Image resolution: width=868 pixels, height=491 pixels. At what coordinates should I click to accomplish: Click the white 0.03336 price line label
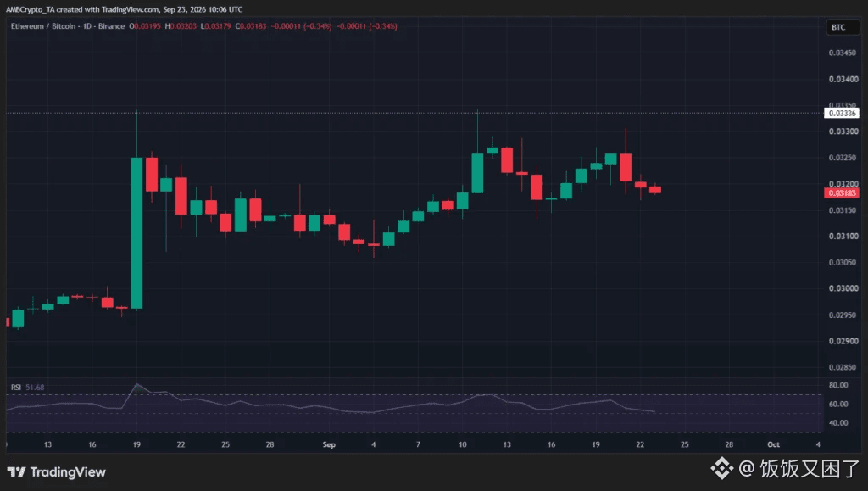[x=842, y=113]
